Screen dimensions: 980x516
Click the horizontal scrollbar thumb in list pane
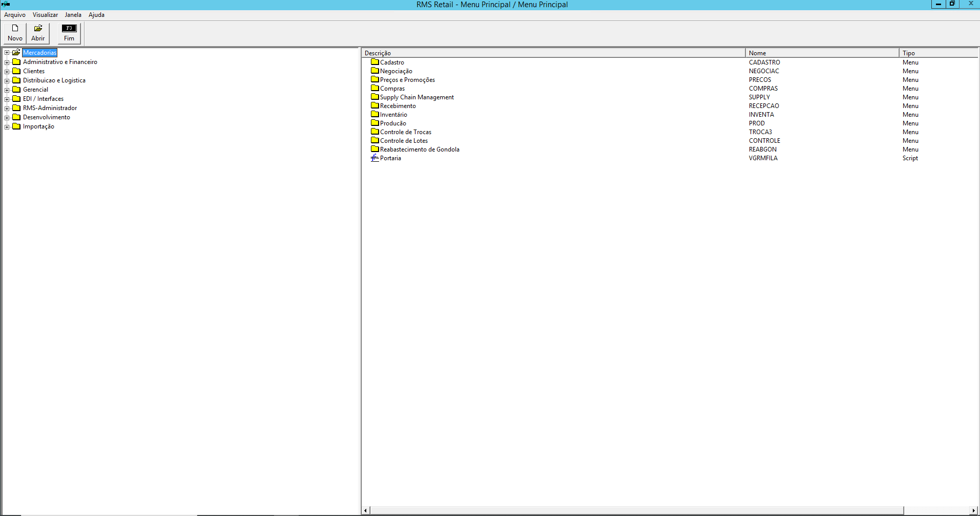pos(637,510)
